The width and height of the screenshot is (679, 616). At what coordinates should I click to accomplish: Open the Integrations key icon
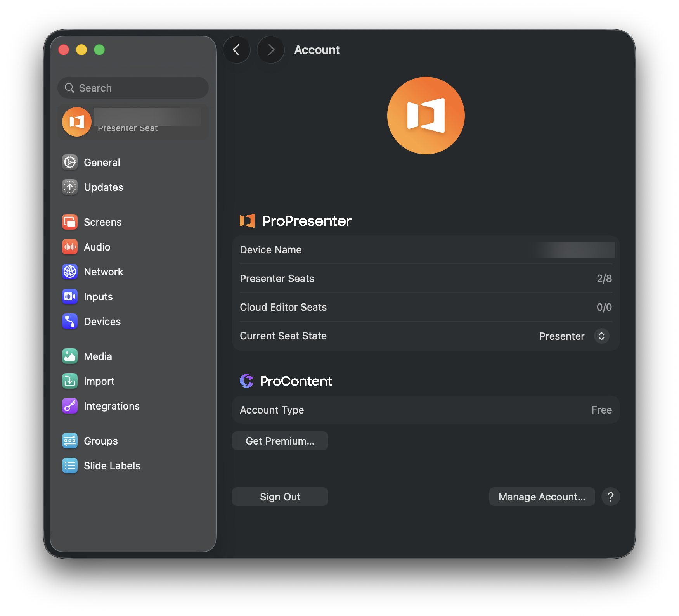[70, 406]
